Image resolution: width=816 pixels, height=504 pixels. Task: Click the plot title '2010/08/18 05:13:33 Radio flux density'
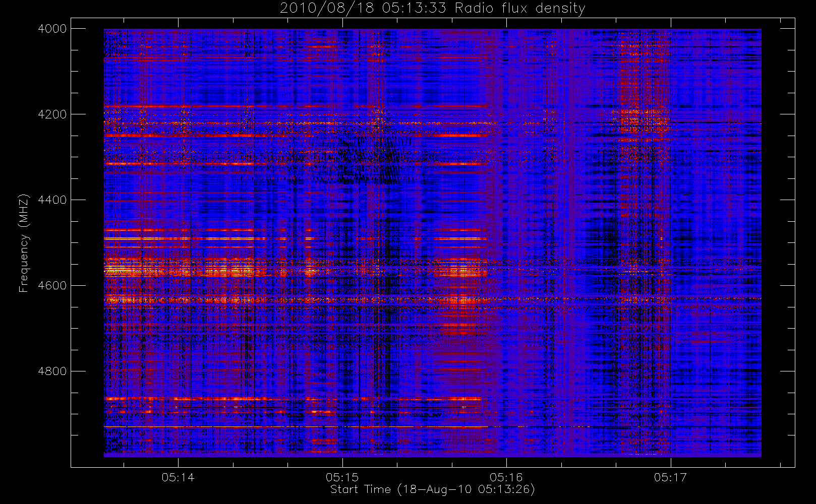click(432, 9)
